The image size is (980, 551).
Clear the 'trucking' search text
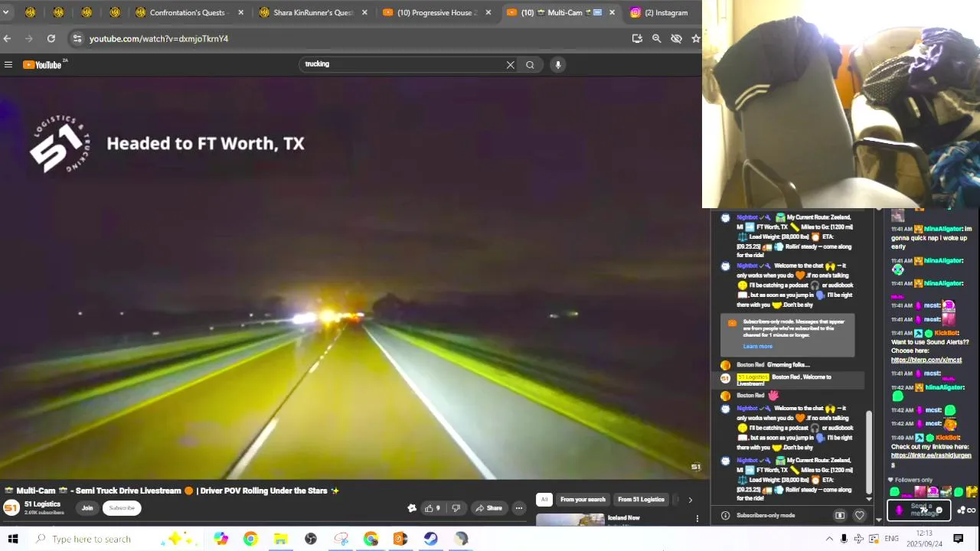[x=510, y=65]
